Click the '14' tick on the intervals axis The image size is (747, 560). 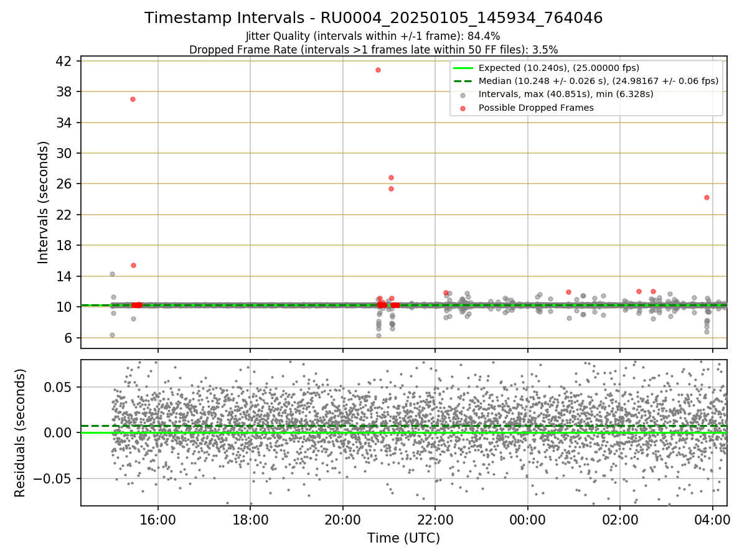click(x=65, y=276)
